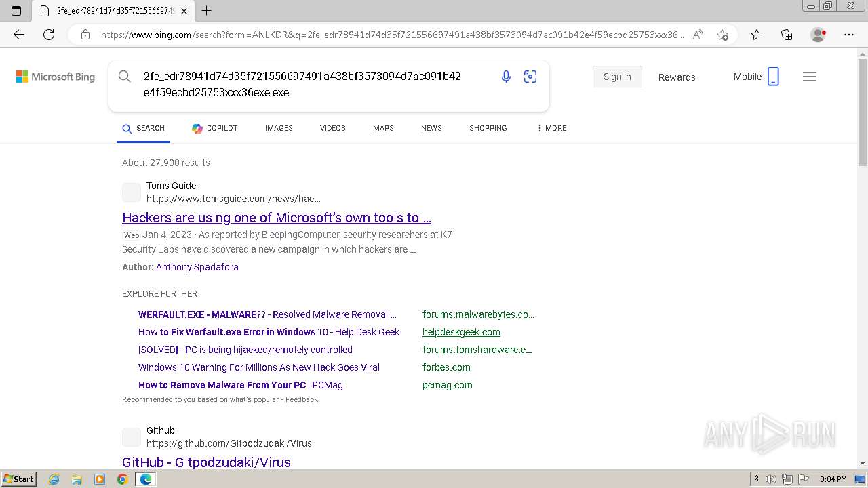Open visual search camera icon
This screenshot has width=868, height=488.
(530, 77)
